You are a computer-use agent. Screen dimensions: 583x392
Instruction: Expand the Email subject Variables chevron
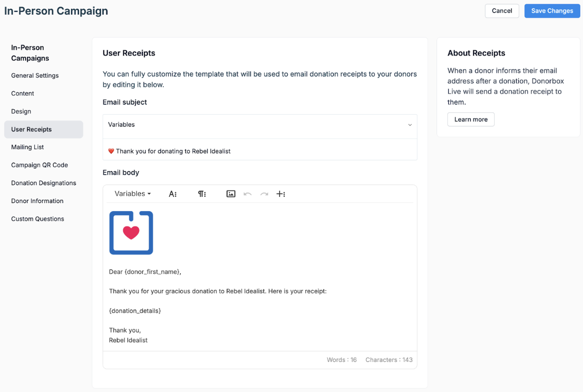410,125
